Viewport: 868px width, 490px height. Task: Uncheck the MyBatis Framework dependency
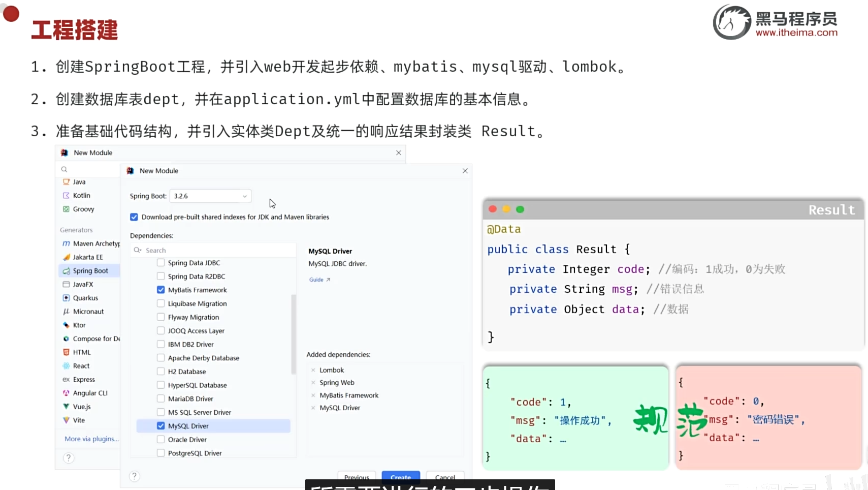160,290
